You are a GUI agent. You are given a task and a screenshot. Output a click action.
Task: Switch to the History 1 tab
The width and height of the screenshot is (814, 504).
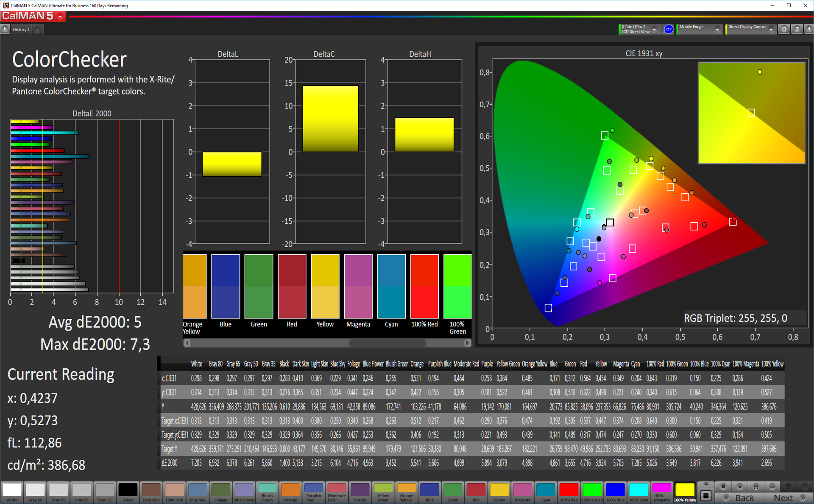click(21, 30)
